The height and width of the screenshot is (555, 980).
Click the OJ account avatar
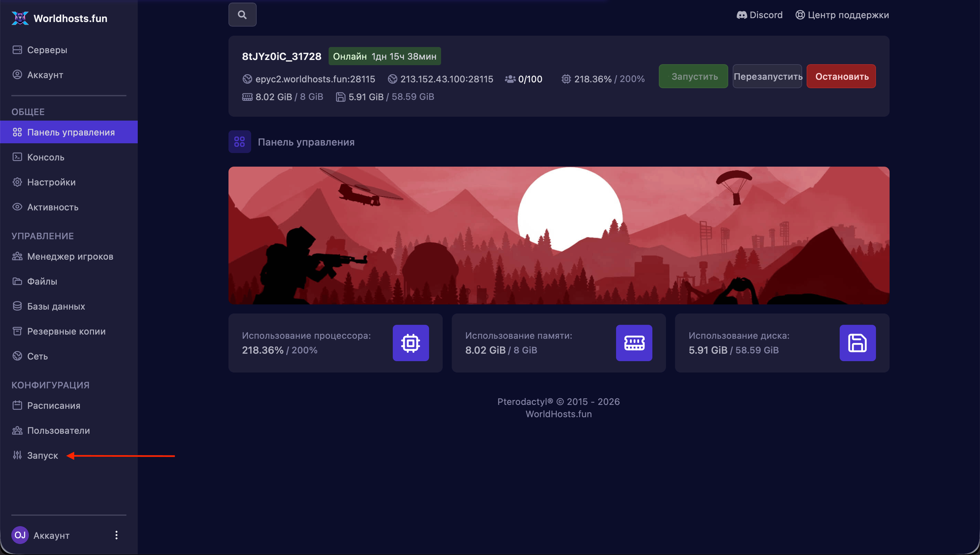pyautogui.click(x=20, y=535)
